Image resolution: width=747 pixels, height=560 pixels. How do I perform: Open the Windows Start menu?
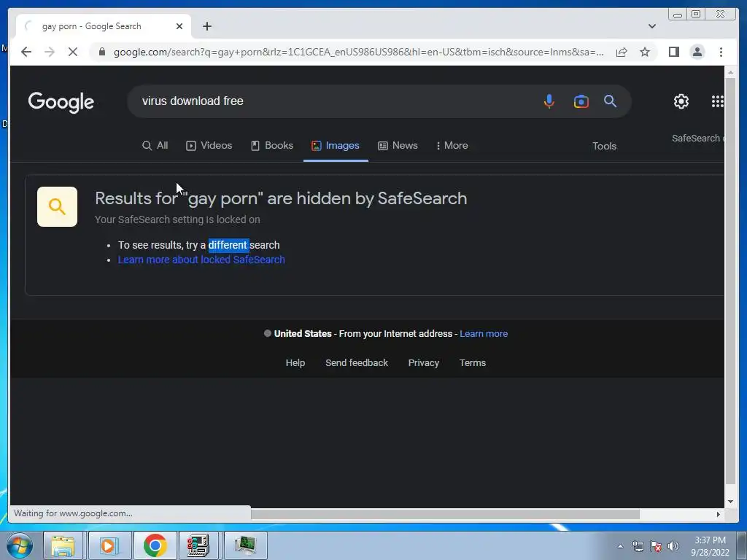point(19,545)
